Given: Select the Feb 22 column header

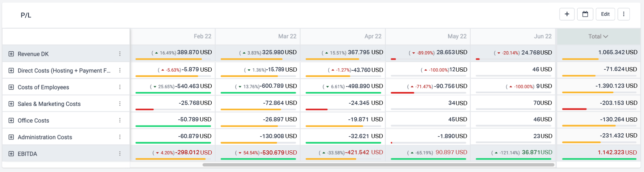Looking at the screenshot, I should (x=203, y=36).
